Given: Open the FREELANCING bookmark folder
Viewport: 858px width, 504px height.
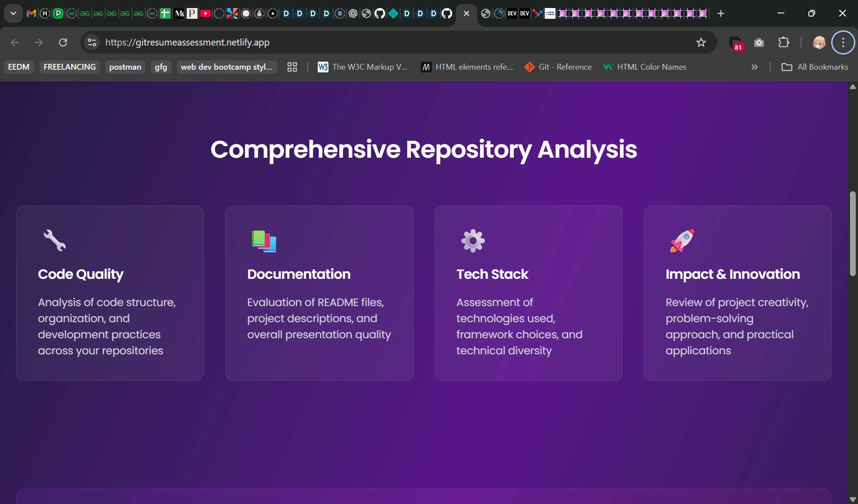Looking at the screenshot, I should [x=70, y=67].
